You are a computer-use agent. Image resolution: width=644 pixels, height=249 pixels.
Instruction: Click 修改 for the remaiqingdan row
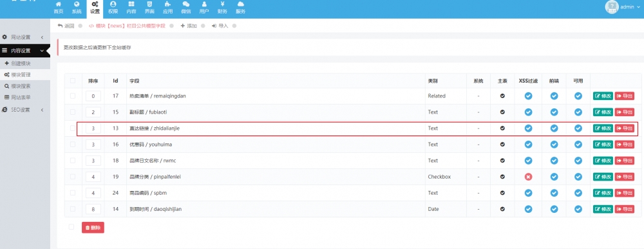(603, 96)
